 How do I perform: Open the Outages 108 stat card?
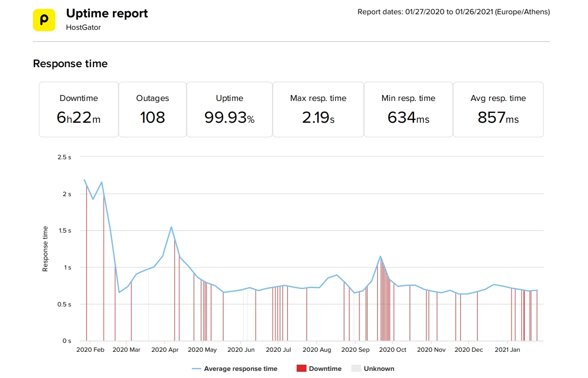click(153, 109)
